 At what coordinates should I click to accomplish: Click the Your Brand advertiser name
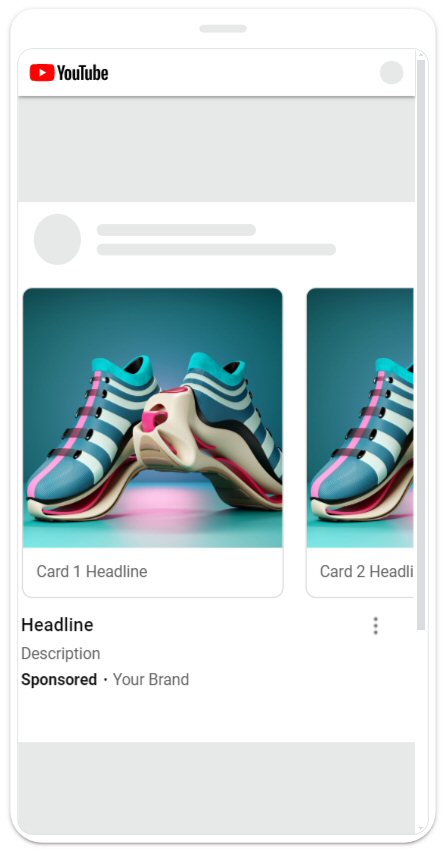pos(151,680)
